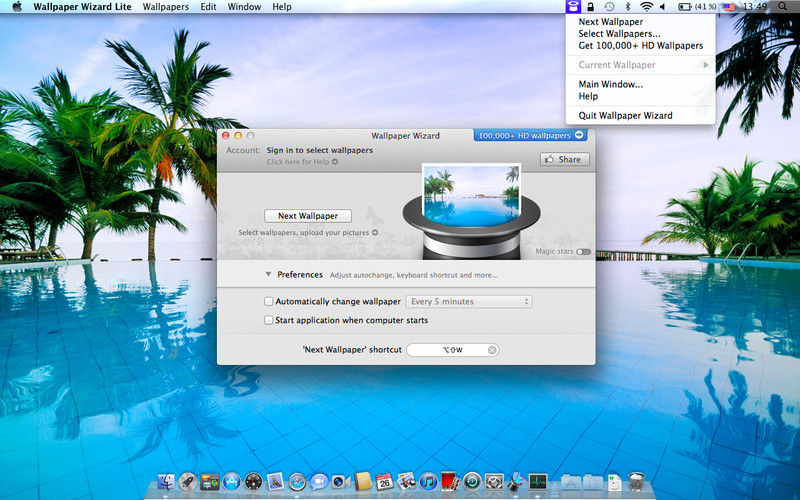Click the 'Next Wallpaper' shortcut field
This screenshot has height=500, width=800.
453,350
